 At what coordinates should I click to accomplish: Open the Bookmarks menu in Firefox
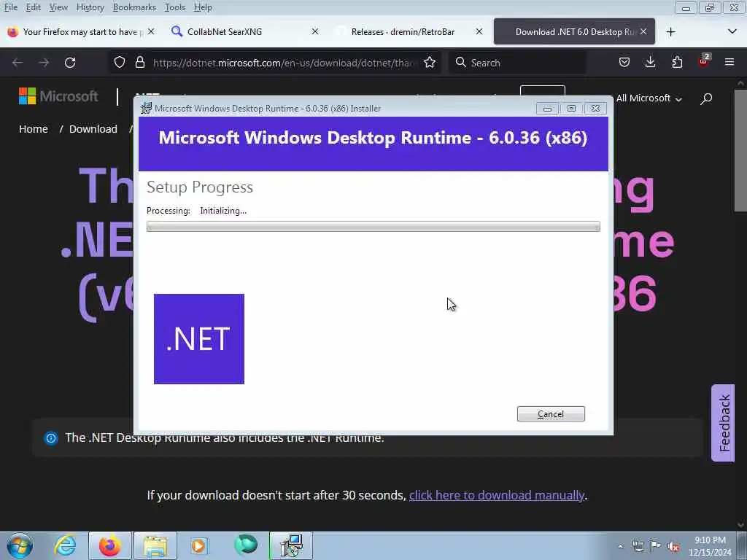tap(134, 7)
